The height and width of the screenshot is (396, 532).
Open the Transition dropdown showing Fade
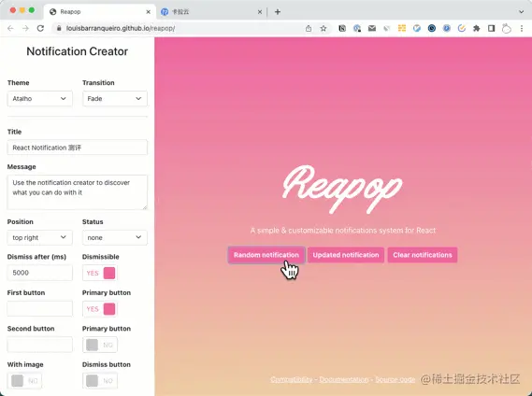point(115,99)
